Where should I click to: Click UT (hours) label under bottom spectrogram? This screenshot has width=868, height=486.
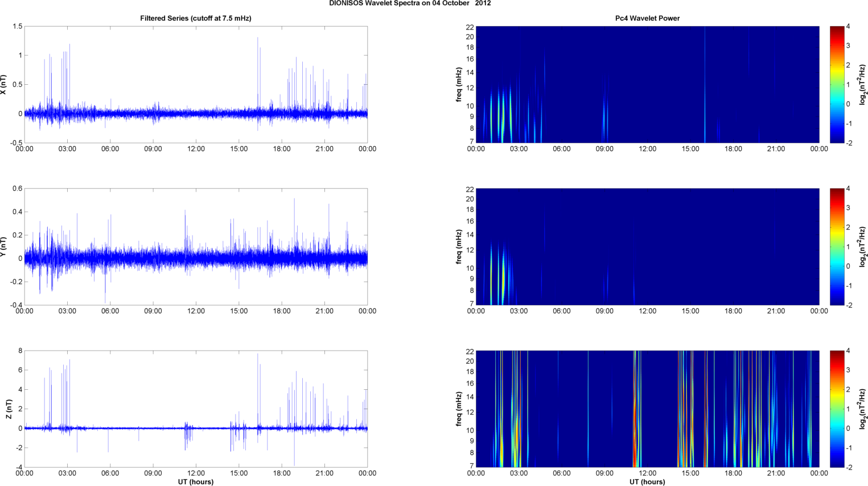click(647, 482)
